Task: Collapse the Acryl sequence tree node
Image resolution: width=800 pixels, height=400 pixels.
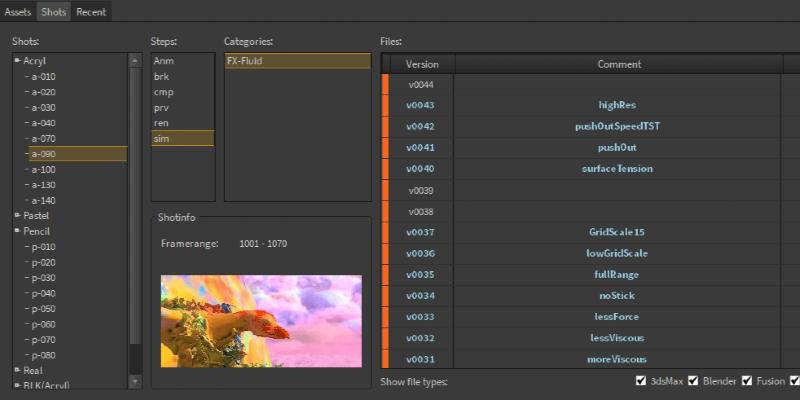Action: coord(17,61)
